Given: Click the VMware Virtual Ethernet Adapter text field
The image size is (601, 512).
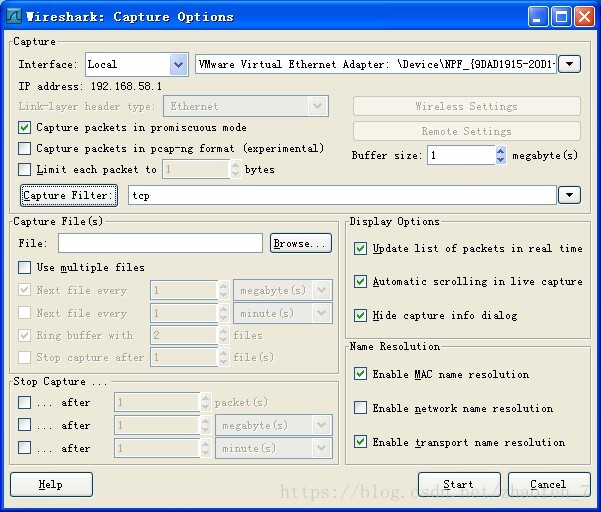Looking at the screenshot, I should click(376, 64).
